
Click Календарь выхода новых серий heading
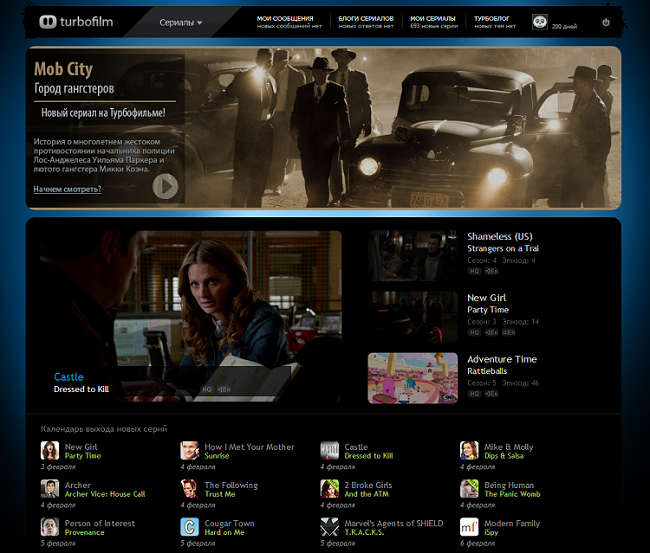pos(104,429)
